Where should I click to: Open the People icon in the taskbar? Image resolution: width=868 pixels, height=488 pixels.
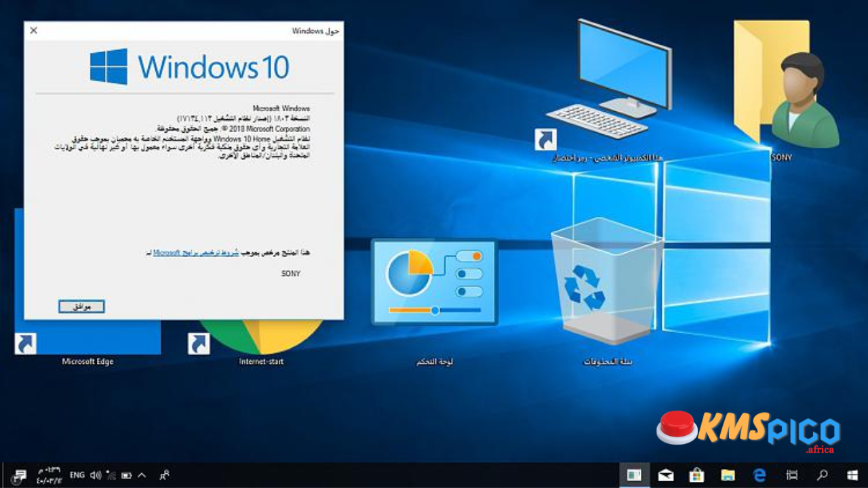[164, 475]
